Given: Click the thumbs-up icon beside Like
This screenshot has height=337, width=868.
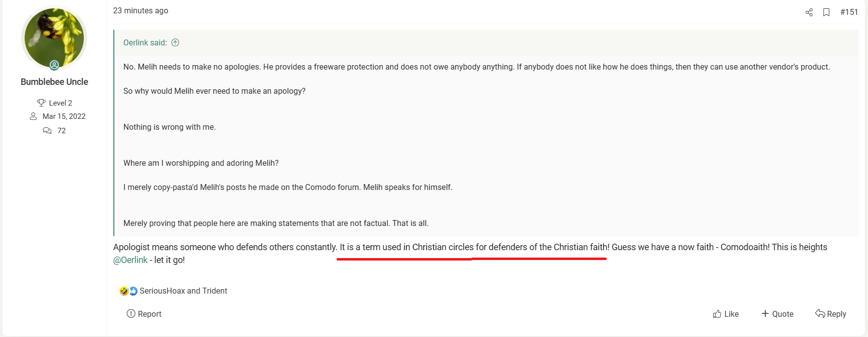Looking at the screenshot, I should point(717,314).
